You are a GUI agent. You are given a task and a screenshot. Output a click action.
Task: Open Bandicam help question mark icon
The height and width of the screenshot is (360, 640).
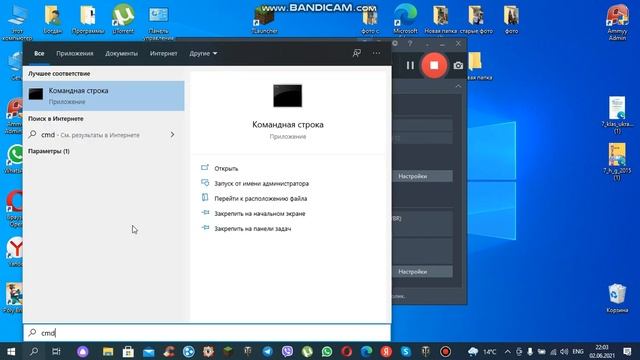click(x=410, y=43)
